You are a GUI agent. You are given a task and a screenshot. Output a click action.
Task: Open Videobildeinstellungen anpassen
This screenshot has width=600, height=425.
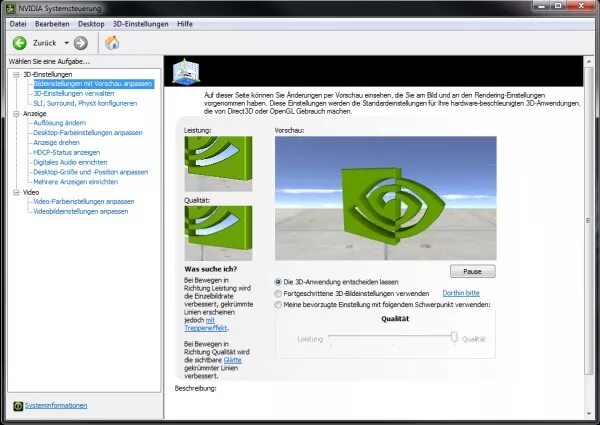(81, 212)
